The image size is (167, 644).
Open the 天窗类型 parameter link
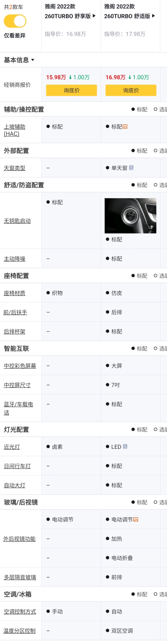coord(15,168)
